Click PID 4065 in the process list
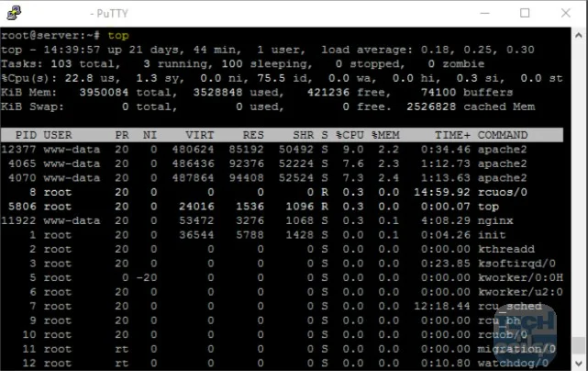588x371 pixels. tap(23, 163)
